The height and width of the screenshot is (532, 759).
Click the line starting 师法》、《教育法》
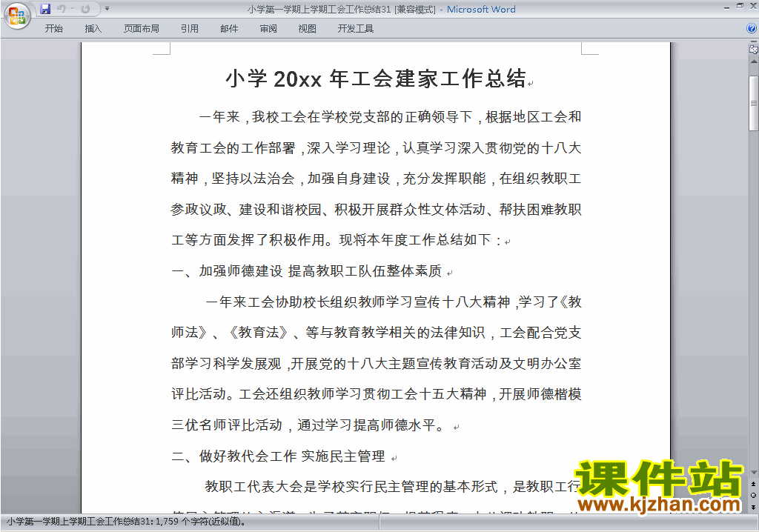376,333
